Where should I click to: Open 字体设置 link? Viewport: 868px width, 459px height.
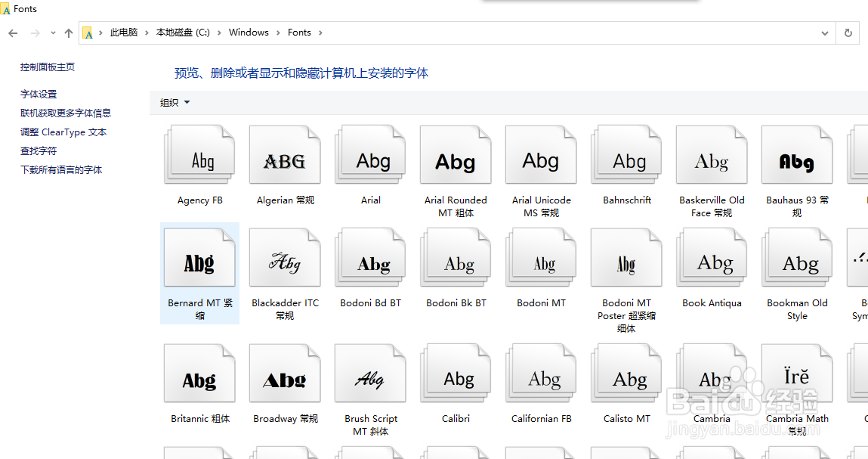pos(39,95)
